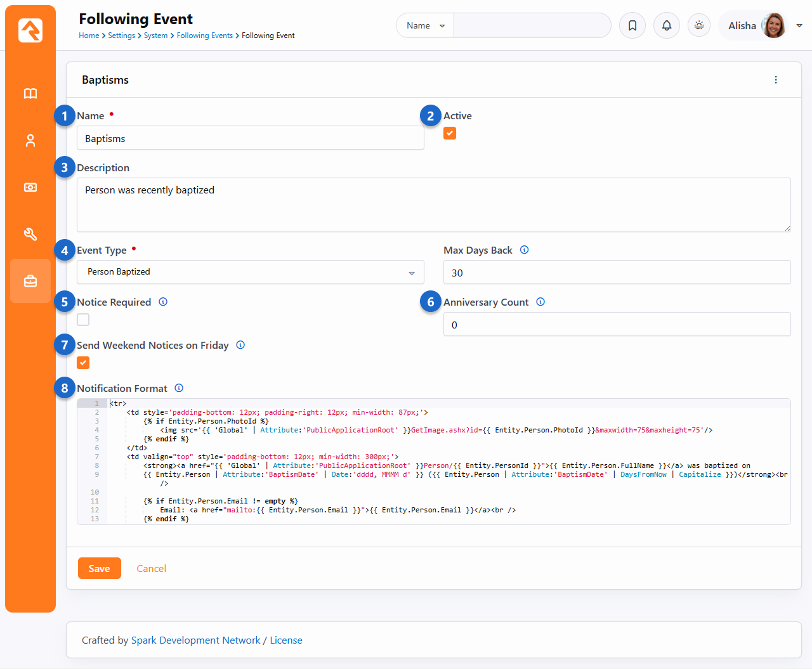Click the Cancel link

(x=151, y=569)
